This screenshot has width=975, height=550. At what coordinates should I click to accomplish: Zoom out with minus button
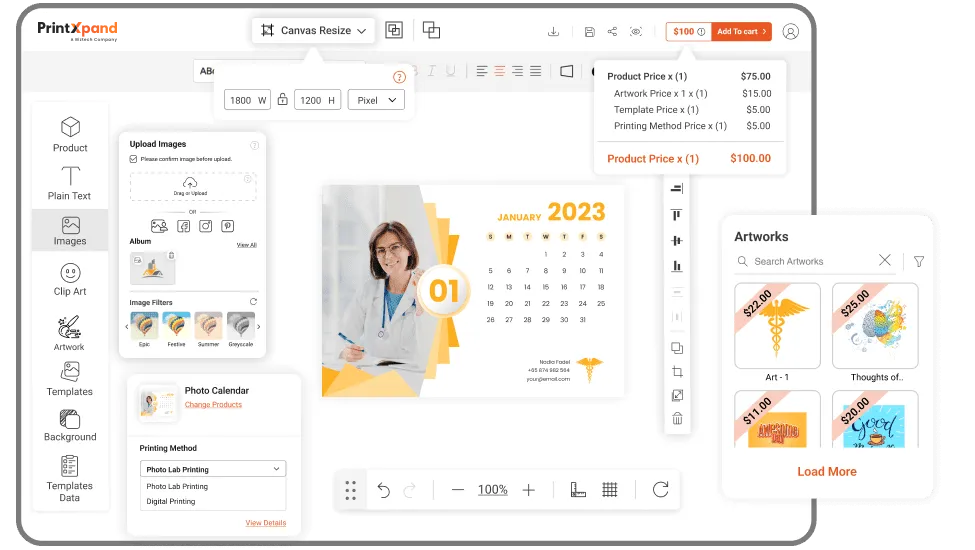pyautogui.click(x=458, y=490)
